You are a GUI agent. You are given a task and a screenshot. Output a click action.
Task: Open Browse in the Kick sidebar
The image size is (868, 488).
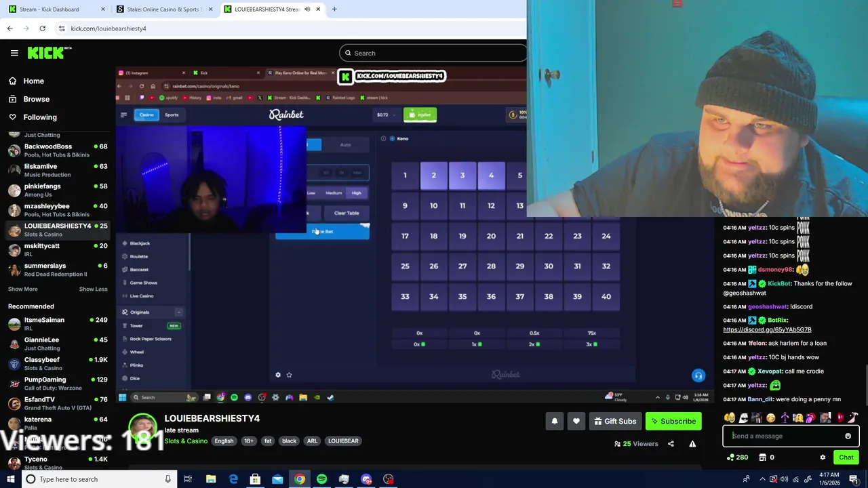[x=36, y=99]
